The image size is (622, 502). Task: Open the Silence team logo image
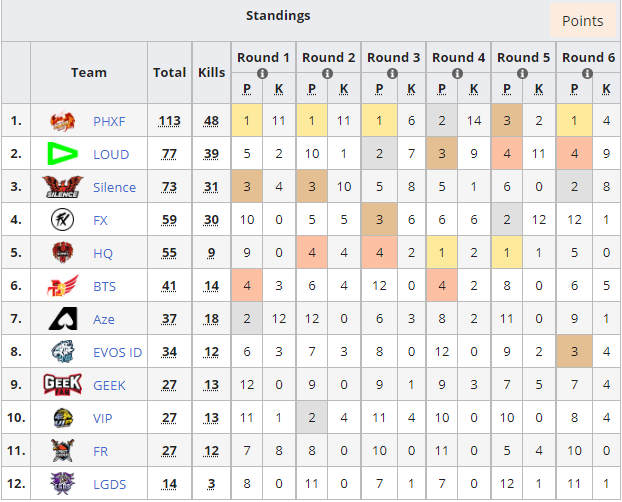tap(62, 187)
